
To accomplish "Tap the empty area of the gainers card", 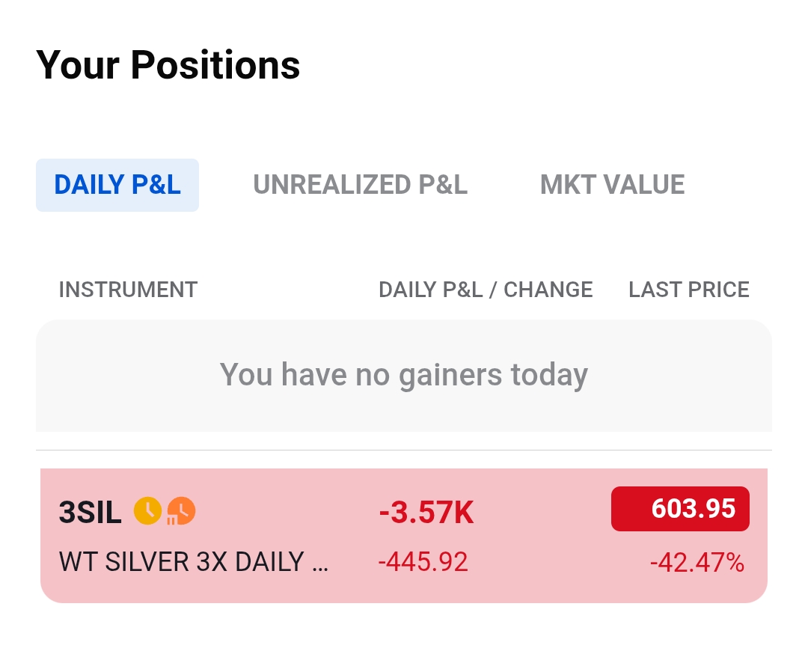I will [673, 408].
